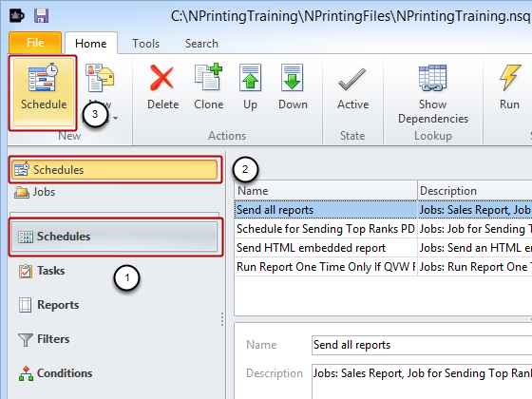The image size is (532, 399).
Task: Move the schedule Down
Action: tap(293, 87)
